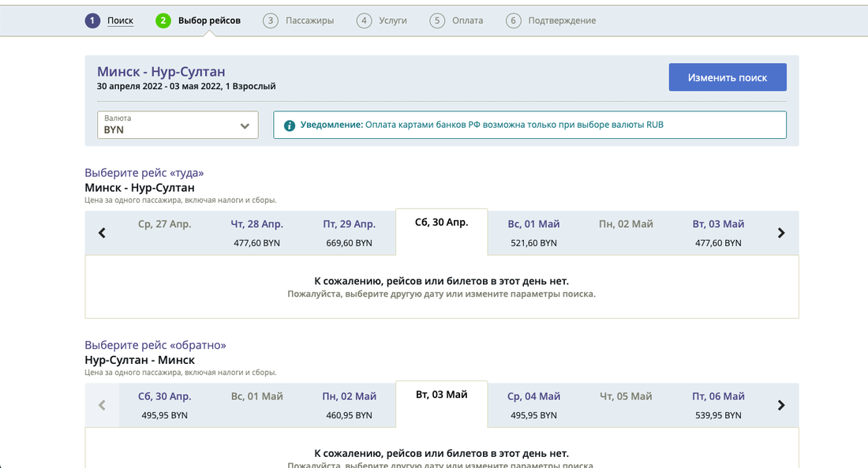The height and width of the screenshot is (468, 868).
Task: Click step 3 circle for Пассажиры
Action: coord(271,21)
